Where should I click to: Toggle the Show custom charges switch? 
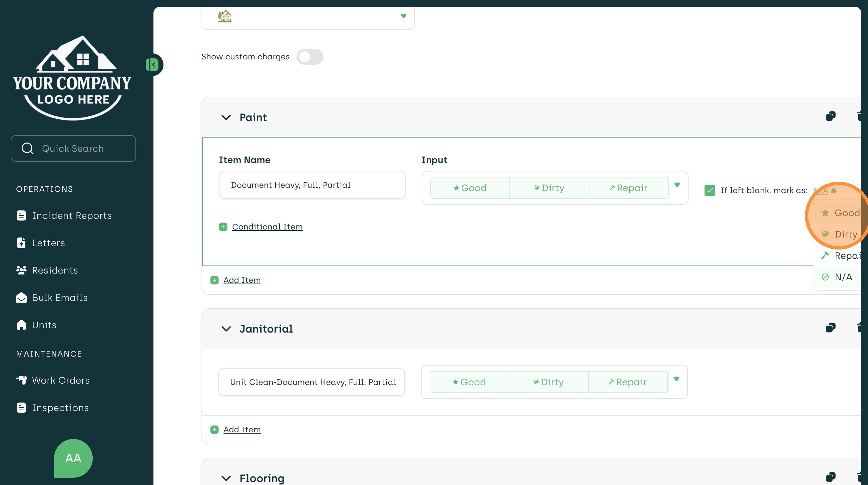[x=309, y=57]
